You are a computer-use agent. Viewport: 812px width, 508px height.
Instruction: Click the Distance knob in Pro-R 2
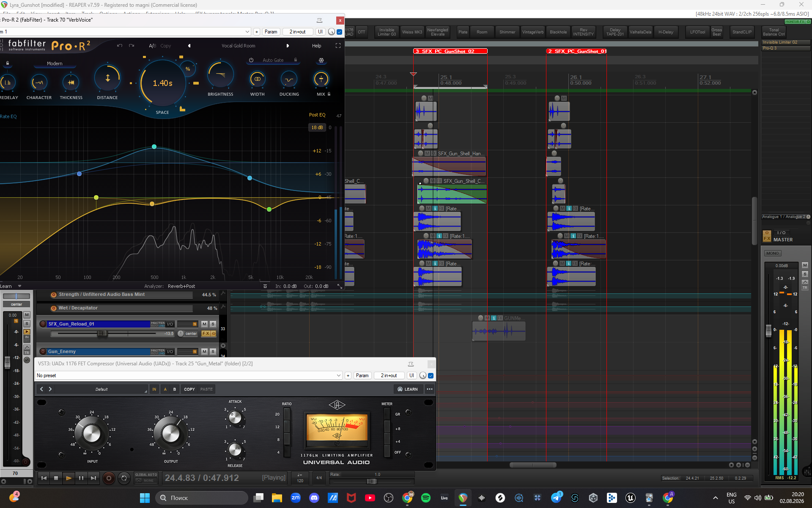[107, 78]
